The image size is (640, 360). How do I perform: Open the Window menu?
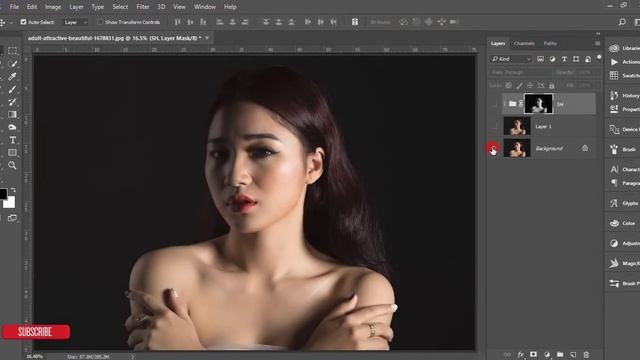pyautogui.click(x=204, y=7)
